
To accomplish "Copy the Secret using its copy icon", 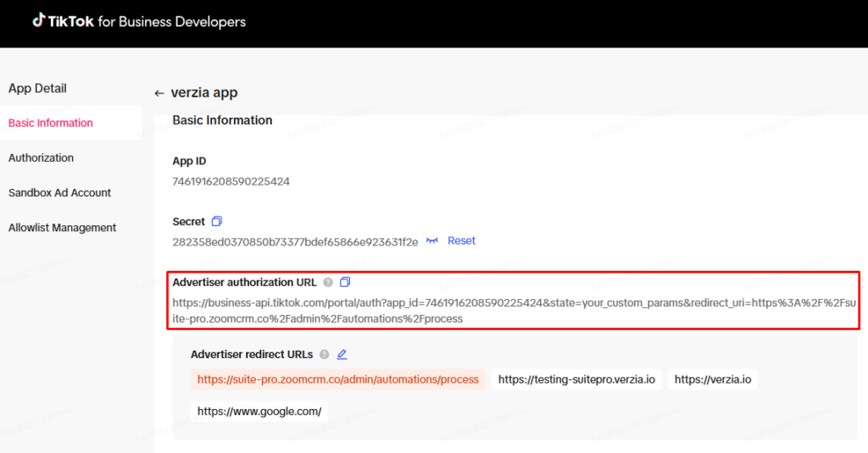I will (x=217, y=222).
